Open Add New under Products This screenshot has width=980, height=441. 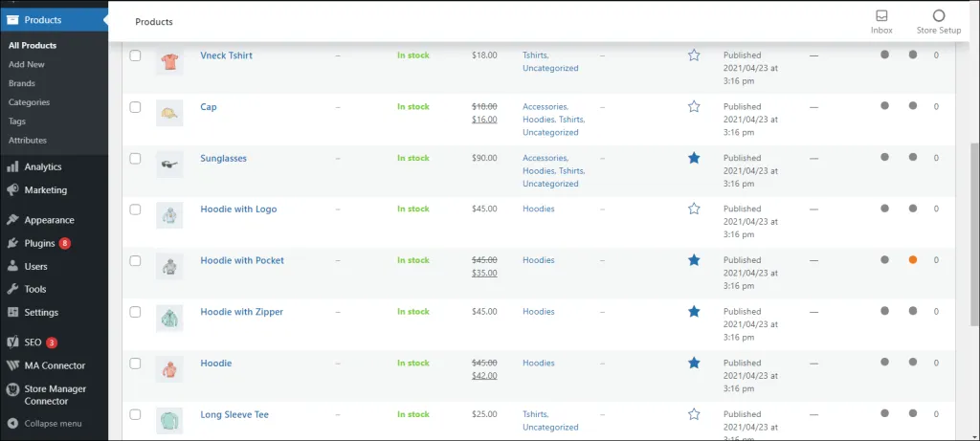(x=27, y=64)
